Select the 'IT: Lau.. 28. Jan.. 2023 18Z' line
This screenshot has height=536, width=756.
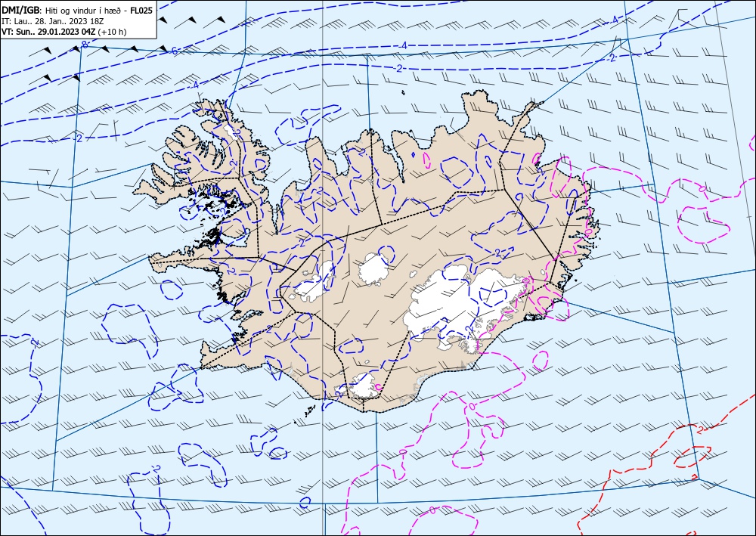click(52, 21)
